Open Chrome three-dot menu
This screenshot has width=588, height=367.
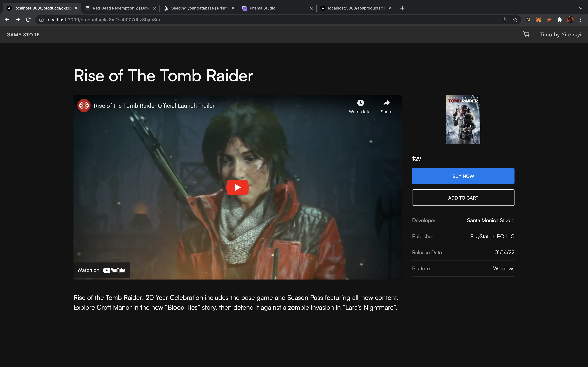pos(581,20)
